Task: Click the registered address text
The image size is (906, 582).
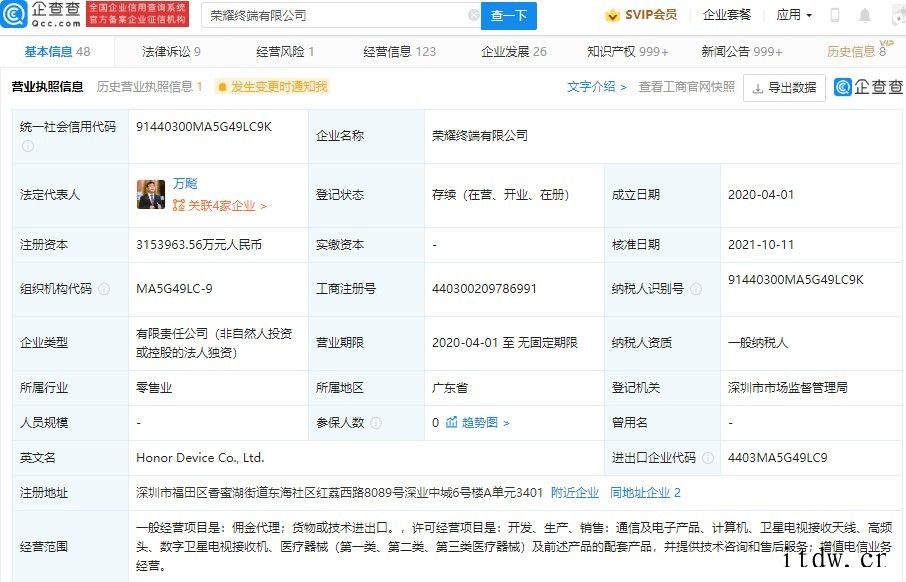Action: [x=339, y=493]
